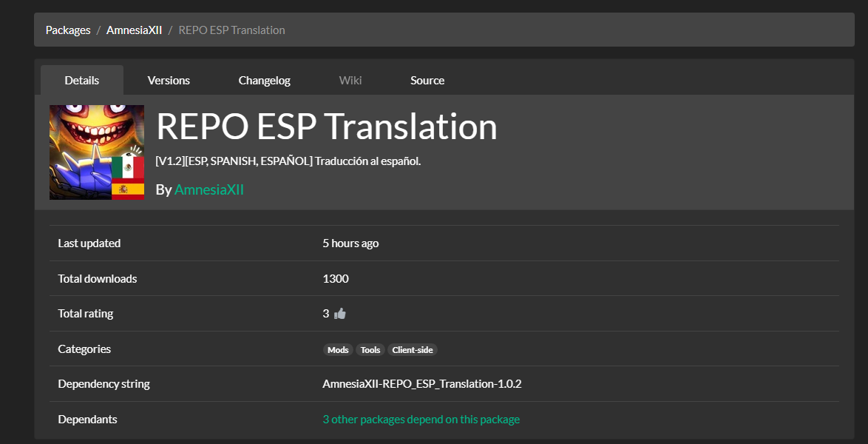Click the thumbs-up rating icon
Image resolution: width=868 pixels, height=444 pixels.
coord(340,314)
